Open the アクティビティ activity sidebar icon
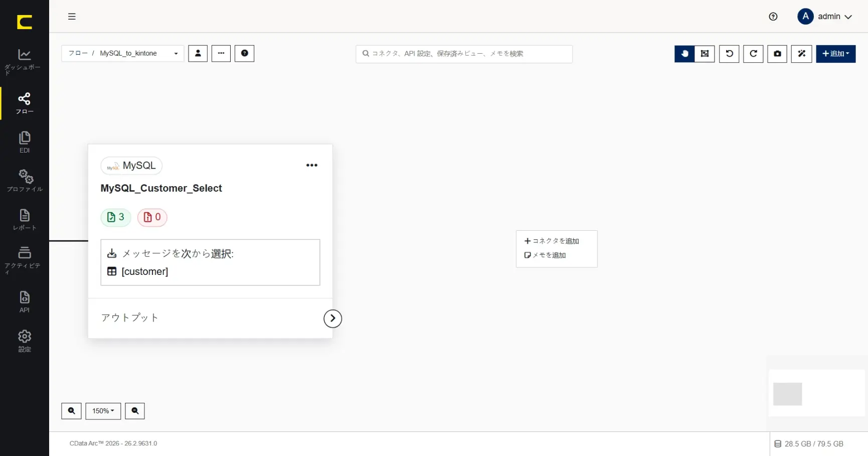Image resolution: width=868 pixels, height=456 pixels. (x=24, y=260)
